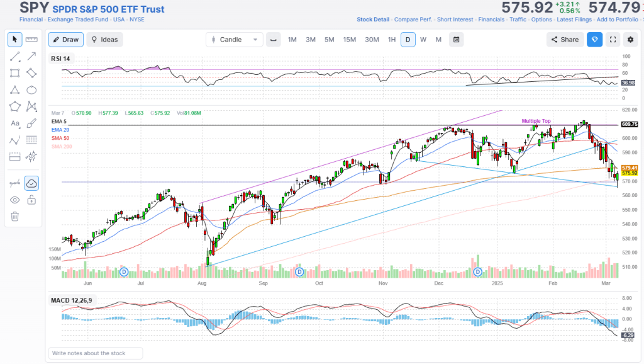Screen dimensions: 644x364
Task: Toggle drawings visibility with the eye icon
Action: click(x=15, y=200)
